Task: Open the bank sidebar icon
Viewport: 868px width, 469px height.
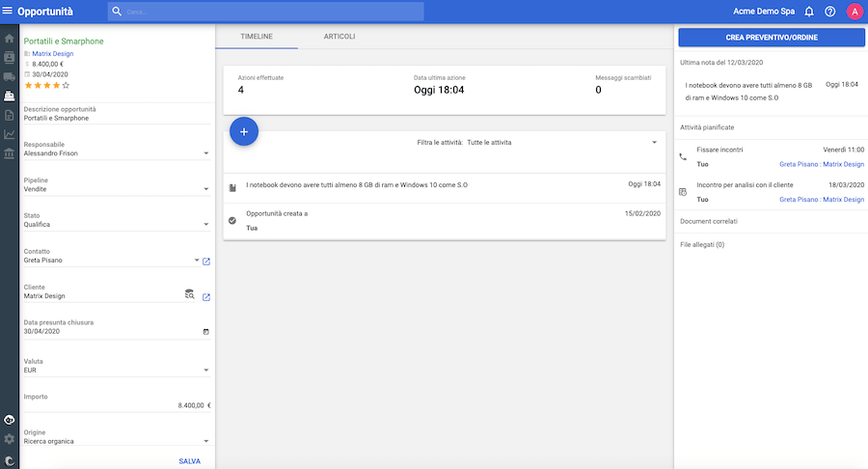Action: (x=9, y=153)
